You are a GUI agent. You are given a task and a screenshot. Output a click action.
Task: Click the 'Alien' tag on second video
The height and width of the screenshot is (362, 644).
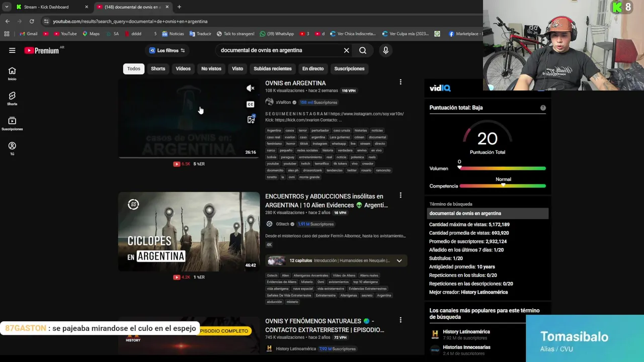[285, 276]
